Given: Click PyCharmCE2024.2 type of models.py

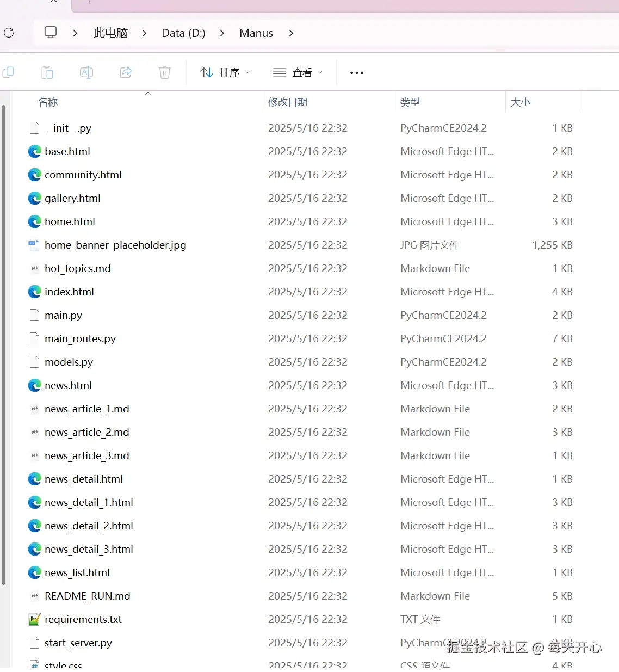Looking at the screenshot, I should [443, 362].
